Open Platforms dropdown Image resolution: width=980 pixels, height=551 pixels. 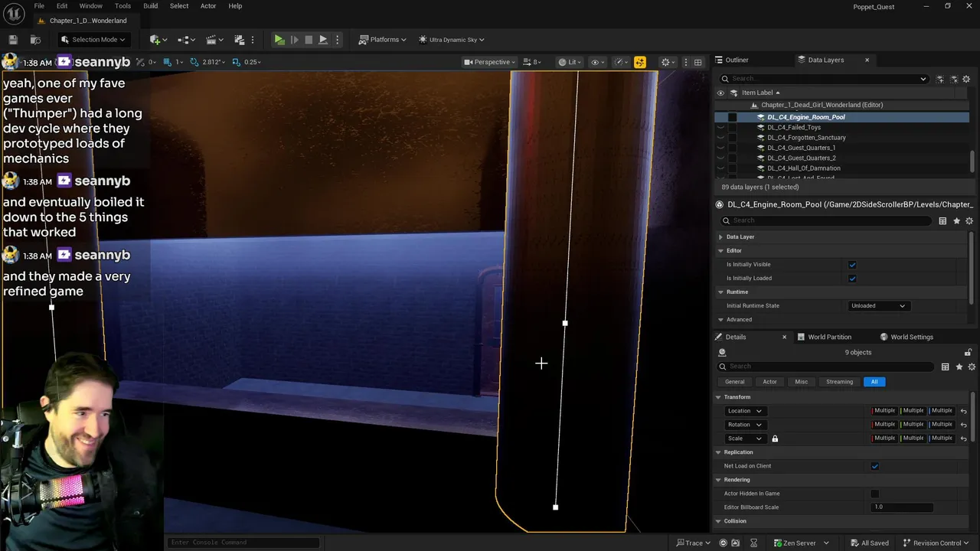[383, 40]
